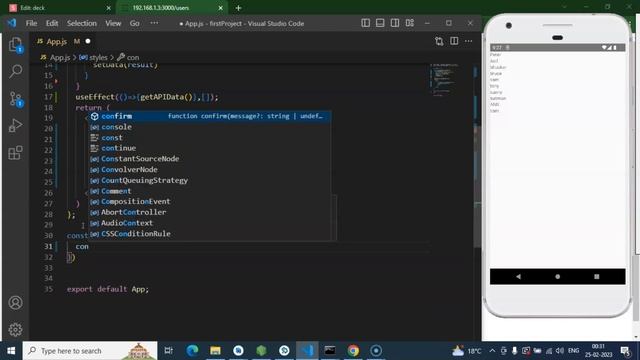Tap the Home button on emulator
640x360 pixels.
tap(558, 276)
